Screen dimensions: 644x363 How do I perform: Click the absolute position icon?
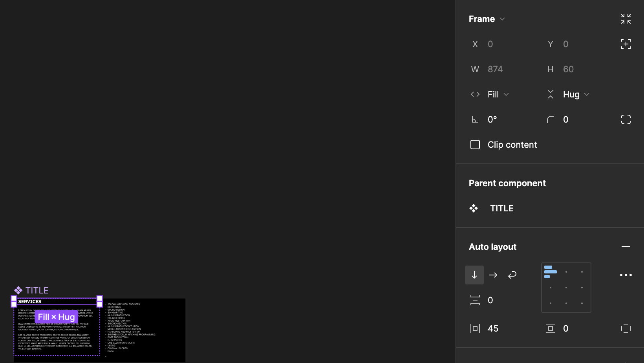tap(626, 44)
